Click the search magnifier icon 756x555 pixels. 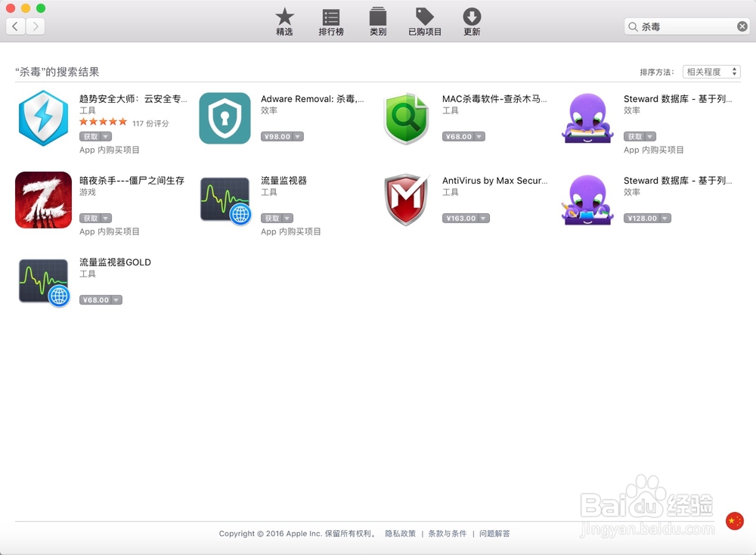(x=633, y=26)
